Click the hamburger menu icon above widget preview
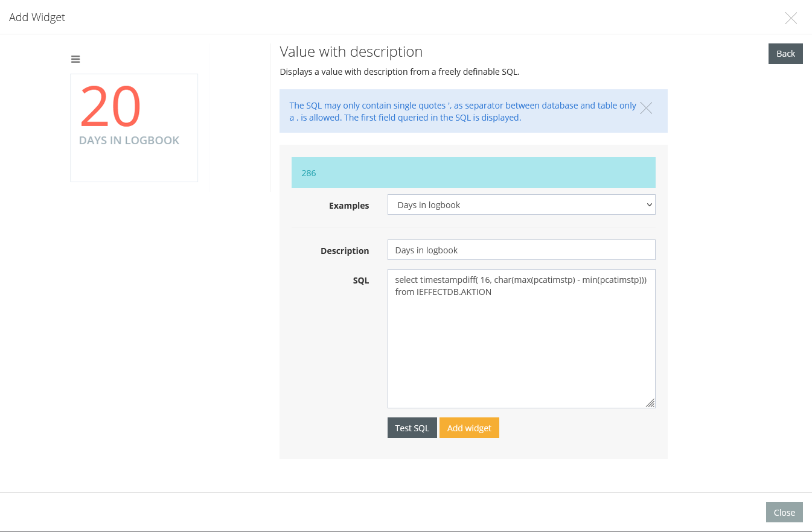 (75, 59)
